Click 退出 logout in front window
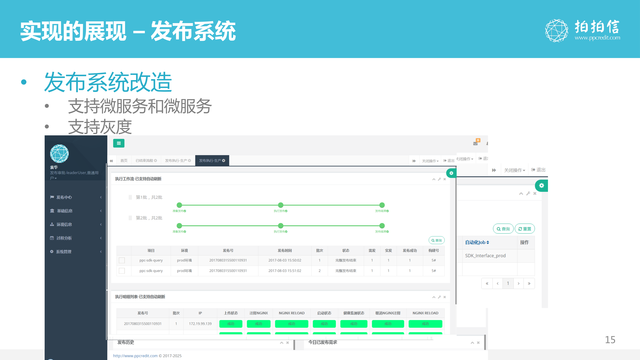 pyautogui.click(x=449, y=161)
